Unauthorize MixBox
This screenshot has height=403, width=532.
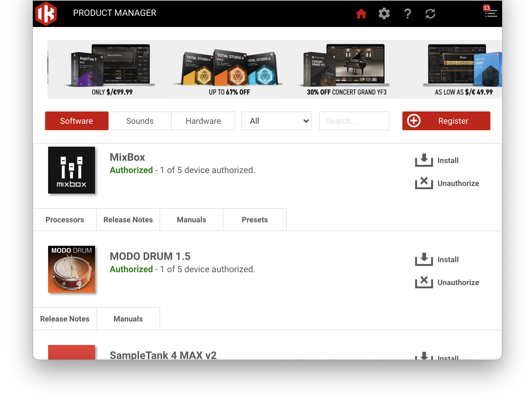tap(447, 183)
